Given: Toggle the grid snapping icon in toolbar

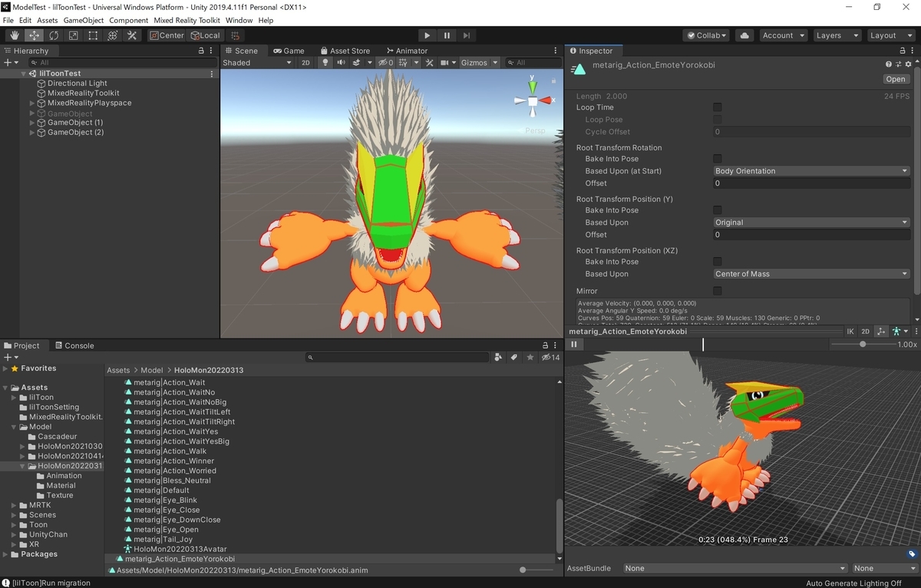Looking at the screenshot, I should click(x=236, y=35).
